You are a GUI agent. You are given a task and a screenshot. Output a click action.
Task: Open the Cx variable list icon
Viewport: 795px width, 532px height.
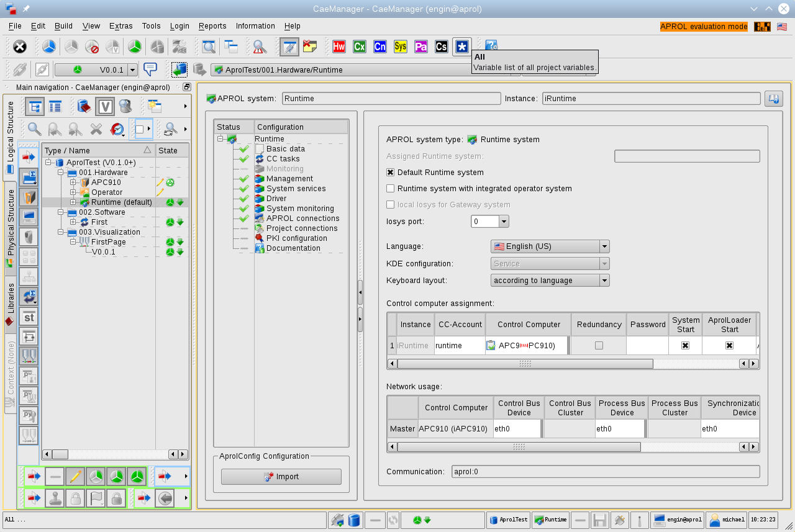pyautogui.click(x=359, y=47)
